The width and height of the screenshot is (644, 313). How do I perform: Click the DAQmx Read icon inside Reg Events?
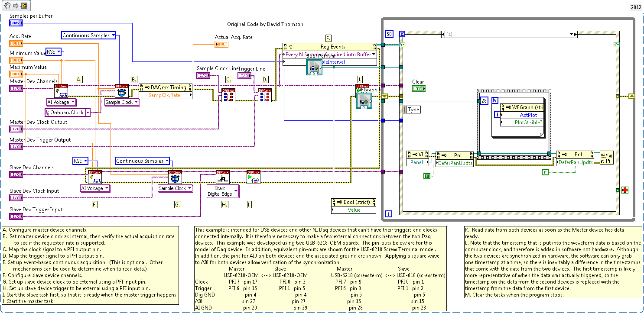(x=314, y=68)
